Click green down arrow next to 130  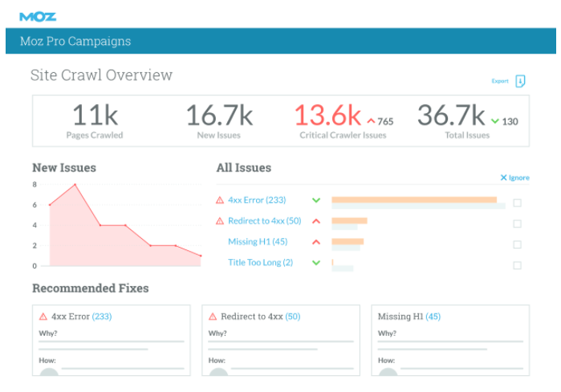click(495, 121)
